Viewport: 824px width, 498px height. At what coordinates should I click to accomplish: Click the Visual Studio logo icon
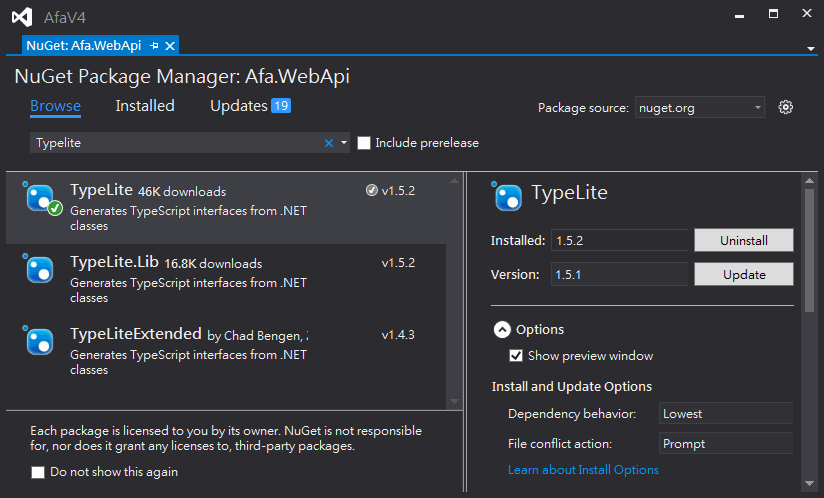coord(22,17)
